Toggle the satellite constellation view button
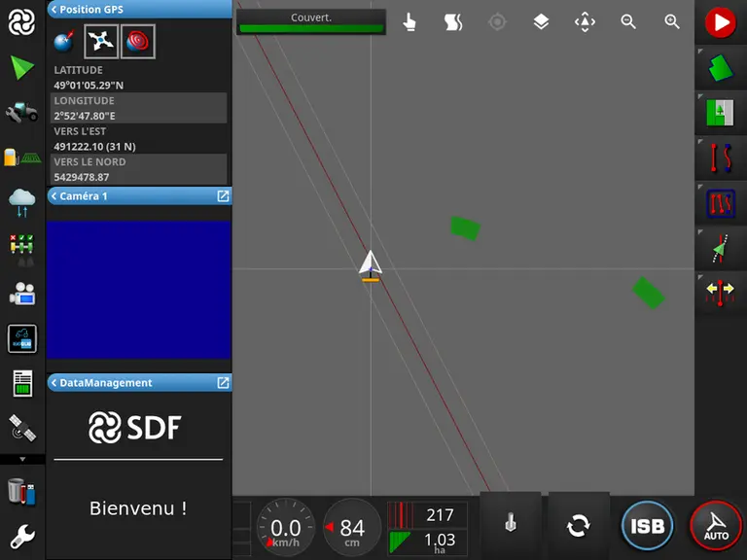The image size is (747, 560). [101, 42]
